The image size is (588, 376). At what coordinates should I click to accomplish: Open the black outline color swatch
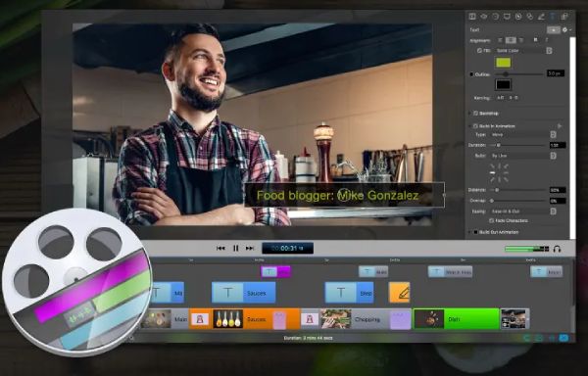coord(504,84)
